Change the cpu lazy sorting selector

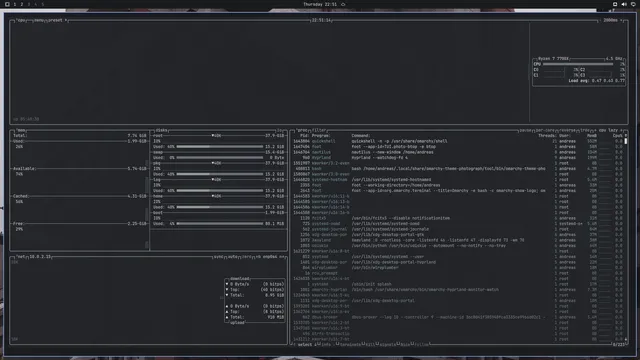(x=609, y=130)
